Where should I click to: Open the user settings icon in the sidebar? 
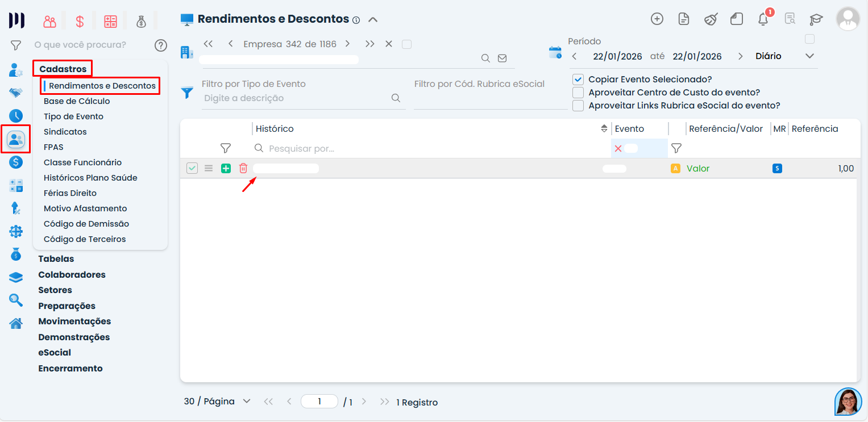16,70
